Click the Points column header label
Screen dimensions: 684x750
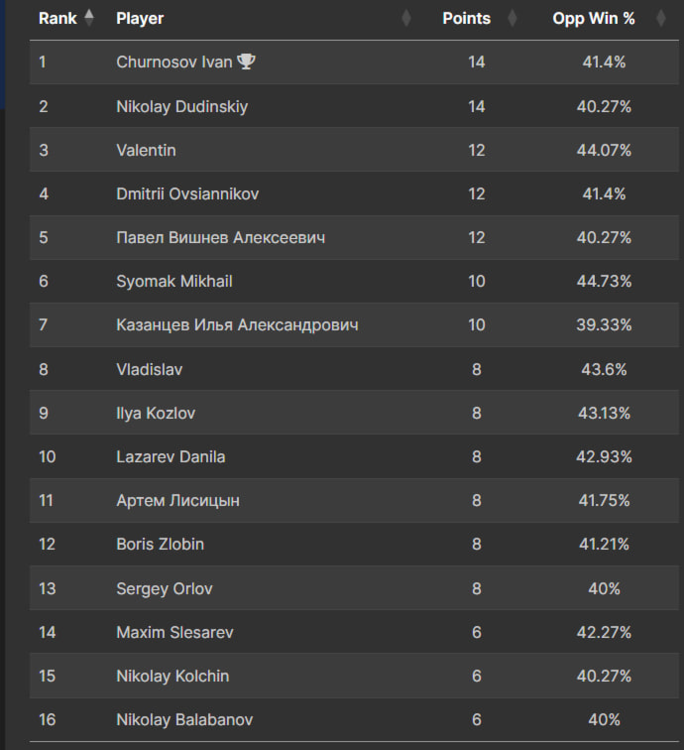coord(467,18)
